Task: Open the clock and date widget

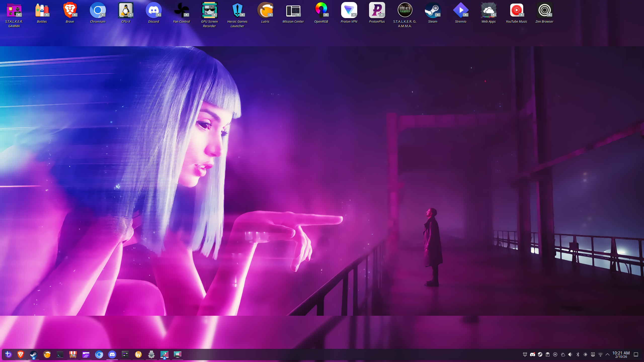Action: pyautogui.click(x=621, y=354)
